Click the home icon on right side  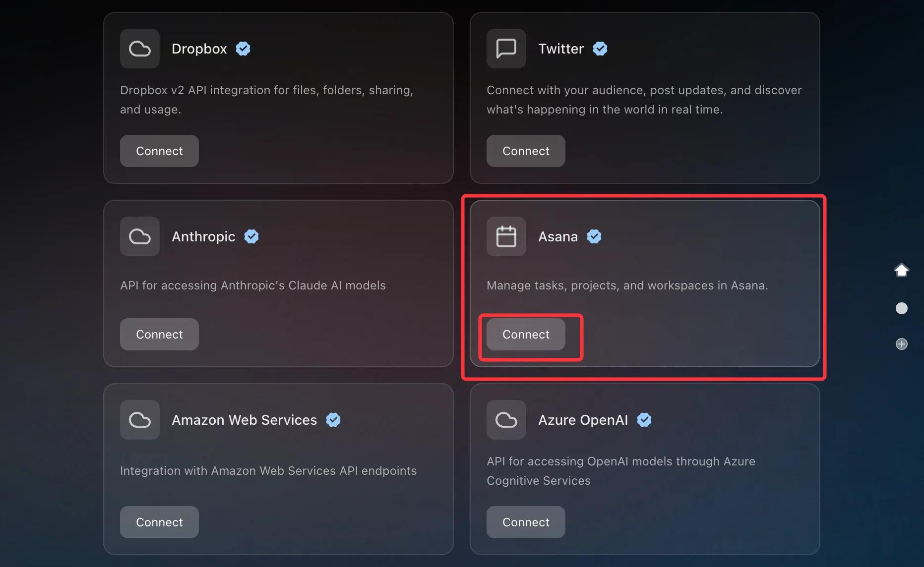pyautogui.click(x=901, y=270)
